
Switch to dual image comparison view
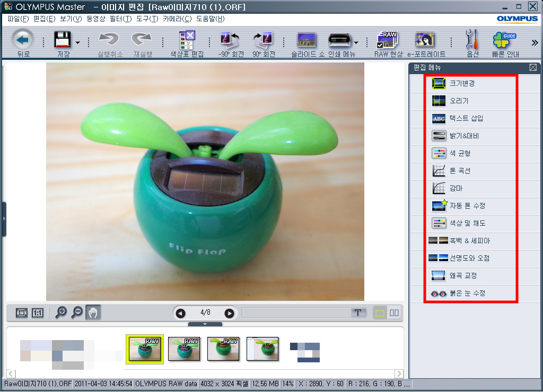[394, 313]
